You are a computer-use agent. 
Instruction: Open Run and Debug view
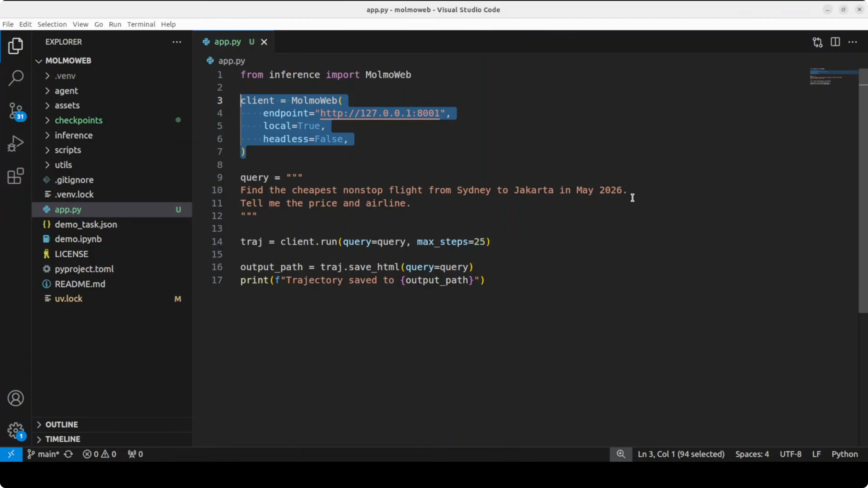click(16, 144)
